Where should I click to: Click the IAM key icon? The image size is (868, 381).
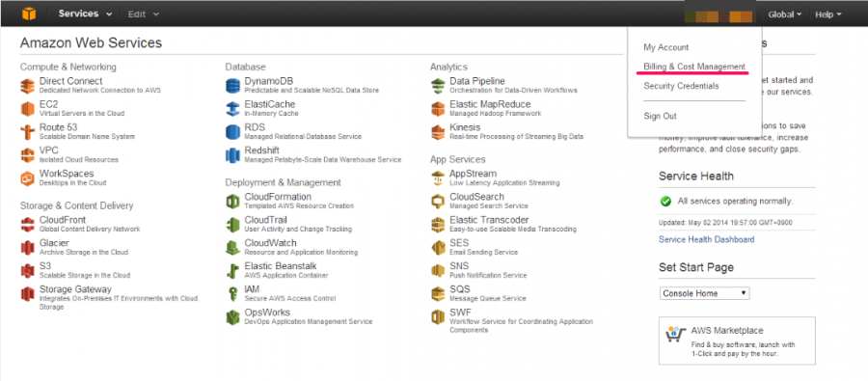tap(233, 293)
